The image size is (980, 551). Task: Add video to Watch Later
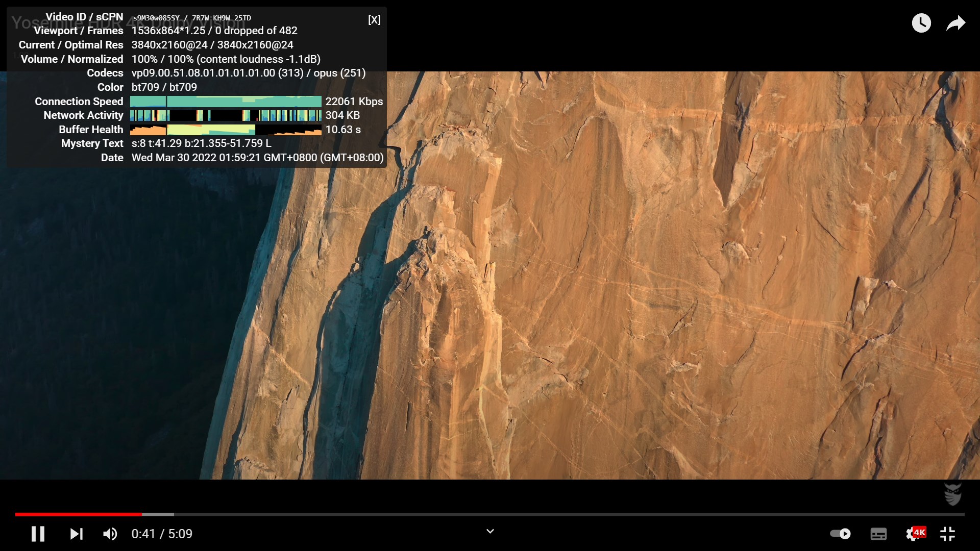coord(921,23)
